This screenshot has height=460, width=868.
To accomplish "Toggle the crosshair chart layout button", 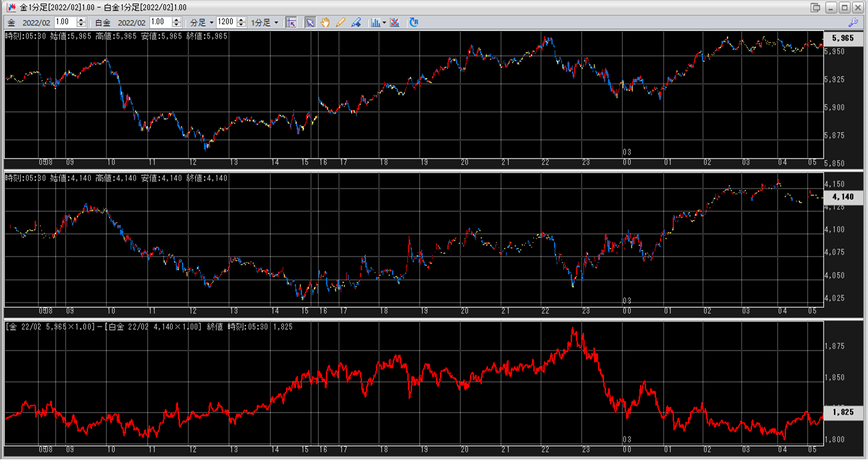I will 291,22.
